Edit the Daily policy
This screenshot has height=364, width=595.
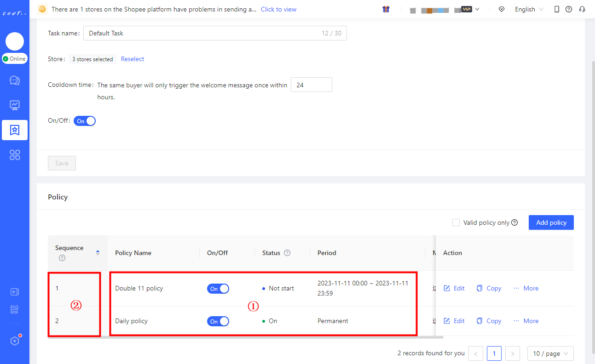454,321
